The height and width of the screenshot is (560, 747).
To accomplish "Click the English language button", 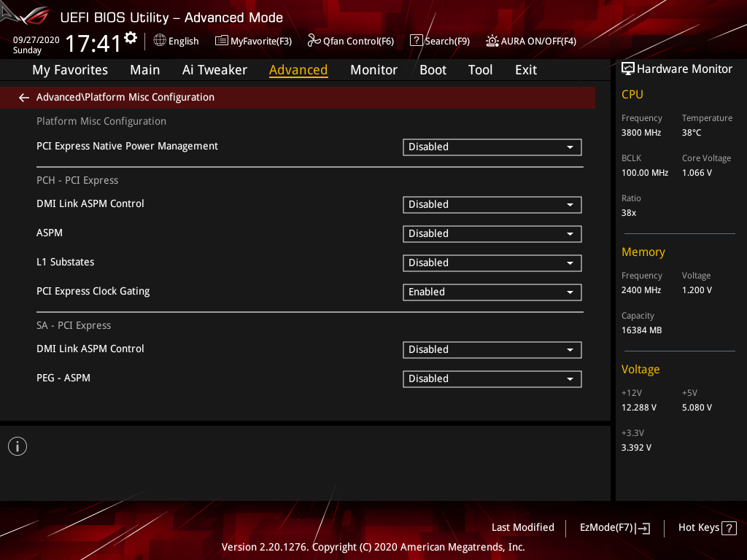I will tap(177, 41).
